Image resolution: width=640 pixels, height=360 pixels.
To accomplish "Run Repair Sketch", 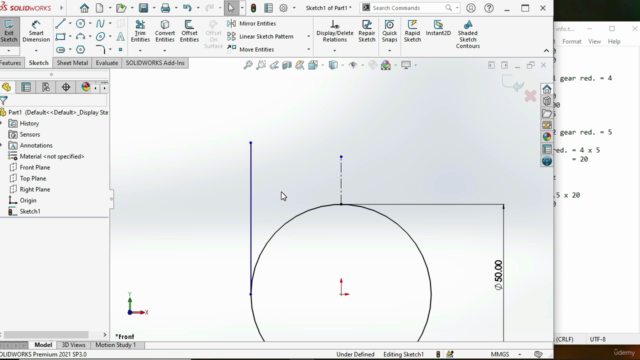I will (x=367, y=31).
